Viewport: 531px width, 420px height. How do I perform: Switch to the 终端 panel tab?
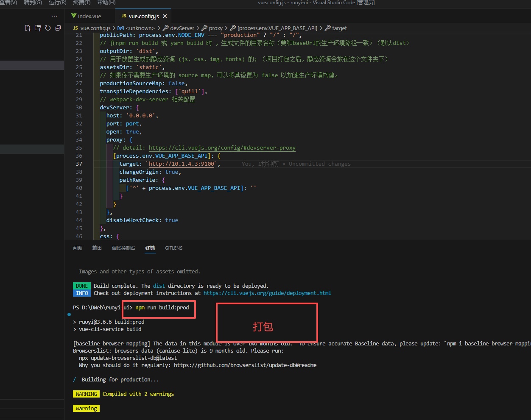coord(150,248)
